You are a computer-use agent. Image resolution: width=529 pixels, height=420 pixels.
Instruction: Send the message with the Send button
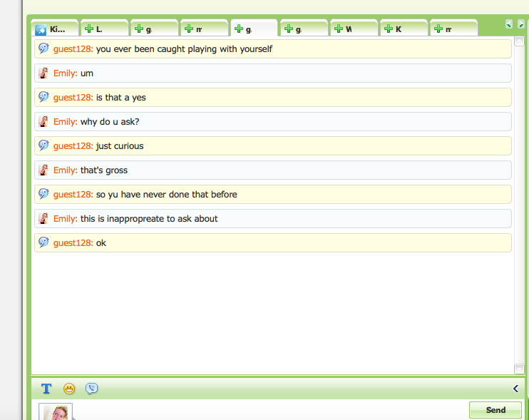tap(495, 410)
